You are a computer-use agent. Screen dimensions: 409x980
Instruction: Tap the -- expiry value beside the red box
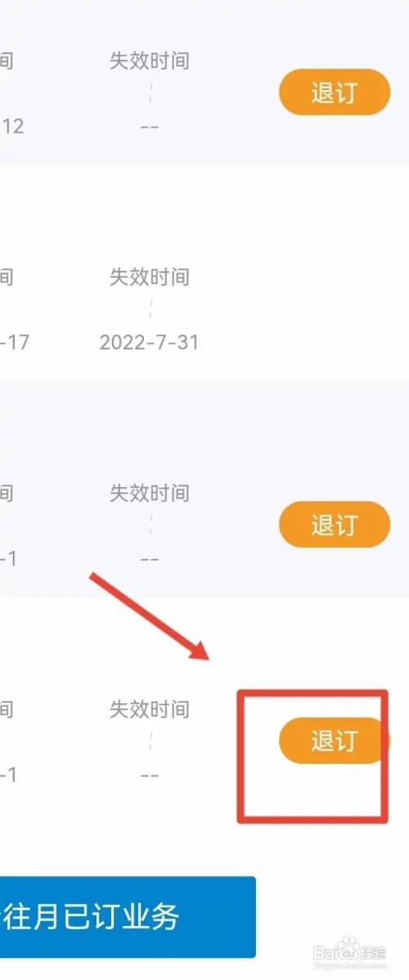point(150,775)
